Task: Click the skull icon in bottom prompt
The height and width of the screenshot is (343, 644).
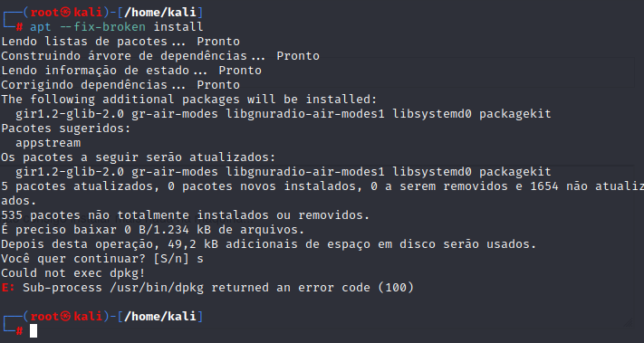Action: 66,317
